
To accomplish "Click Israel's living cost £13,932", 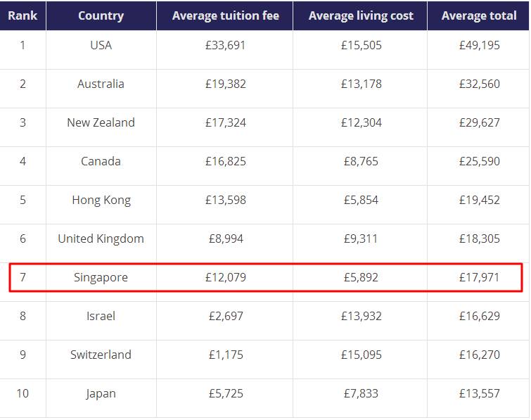I will click(361, 316).
